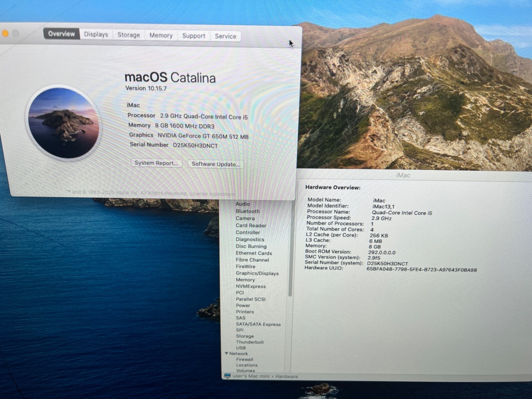Viewport: 532px width, 399px height.
Task: Select NVMExpress in the sidebar
Action: pos(251,286)
